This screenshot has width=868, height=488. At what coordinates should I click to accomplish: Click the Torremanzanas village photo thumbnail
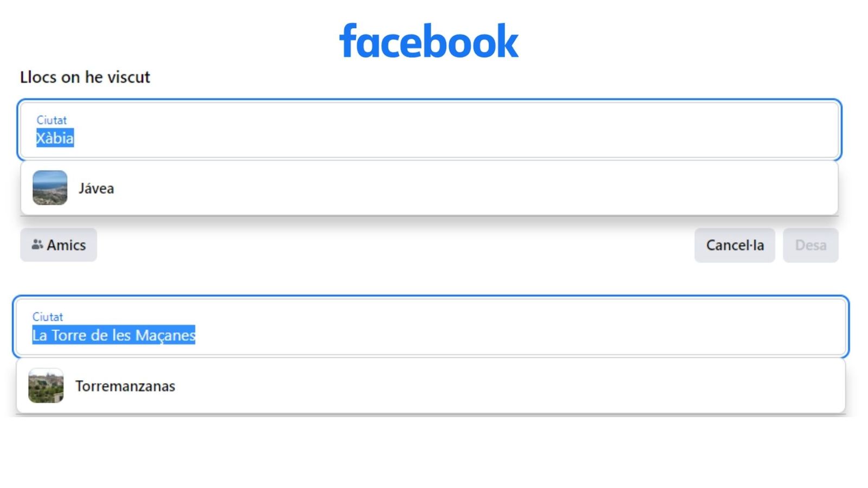pyautogui.click(x=46, y=386)
